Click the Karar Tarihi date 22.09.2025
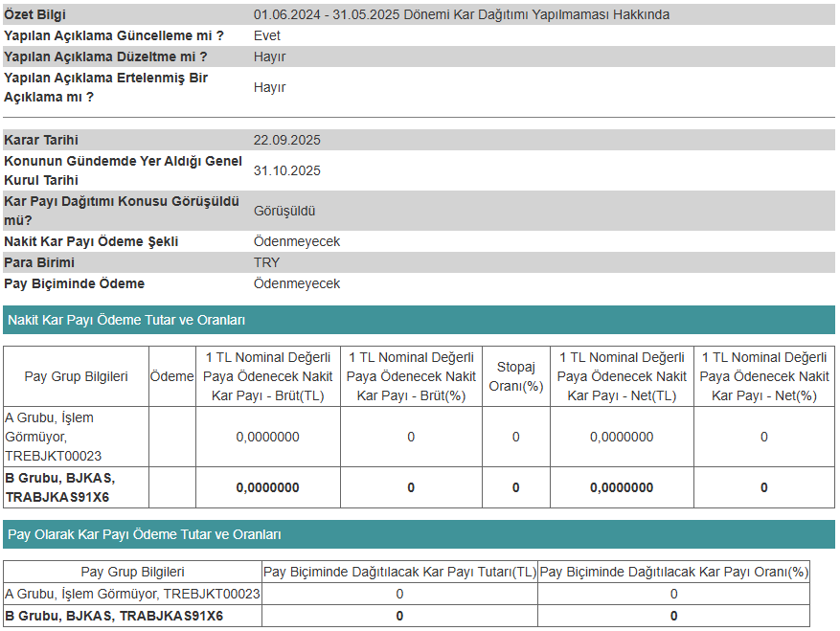This screenshot has height=631, width=840. [x=286, y=140]
